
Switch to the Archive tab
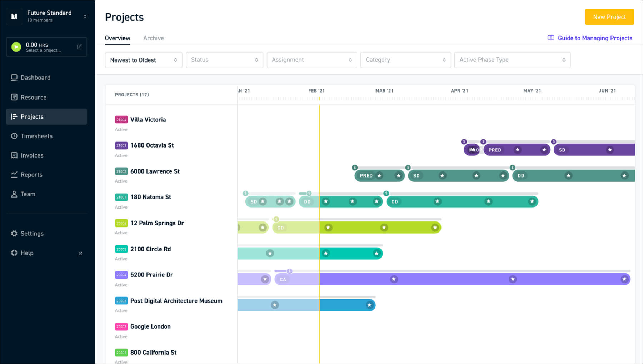(x=153, y=38)
